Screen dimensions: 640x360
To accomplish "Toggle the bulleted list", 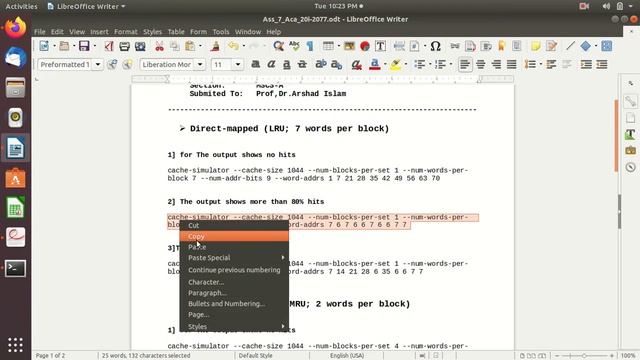I will click(x=420, y=64).
